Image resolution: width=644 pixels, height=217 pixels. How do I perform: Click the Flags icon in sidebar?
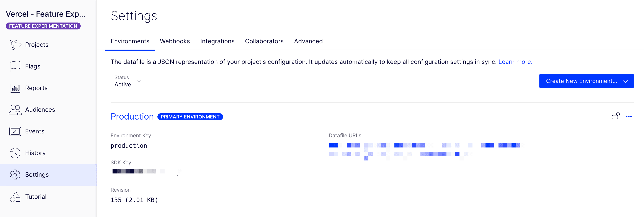coord(15,66)
